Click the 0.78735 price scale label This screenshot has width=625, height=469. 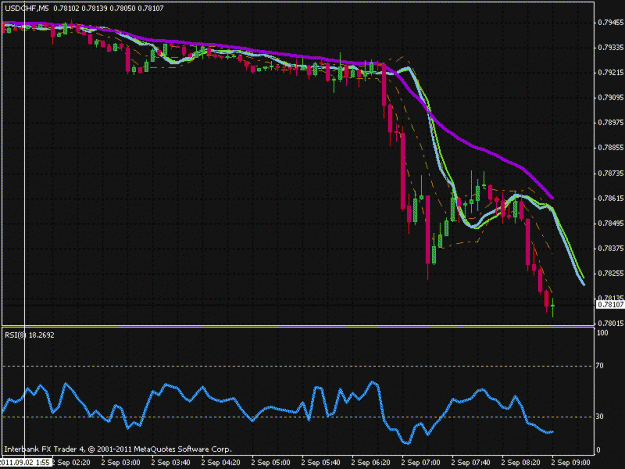point(610,173)
